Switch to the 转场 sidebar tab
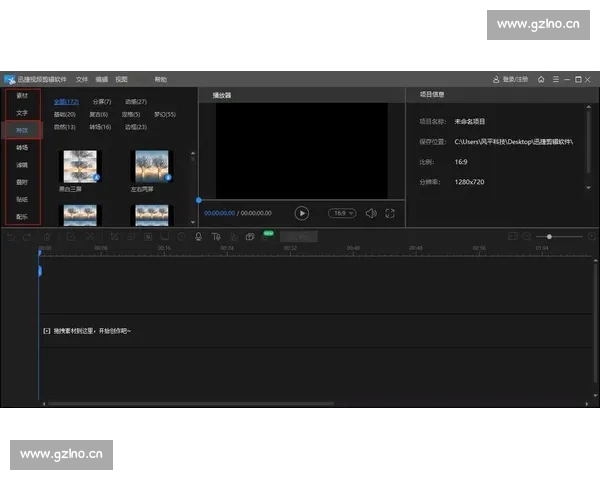 22,147
